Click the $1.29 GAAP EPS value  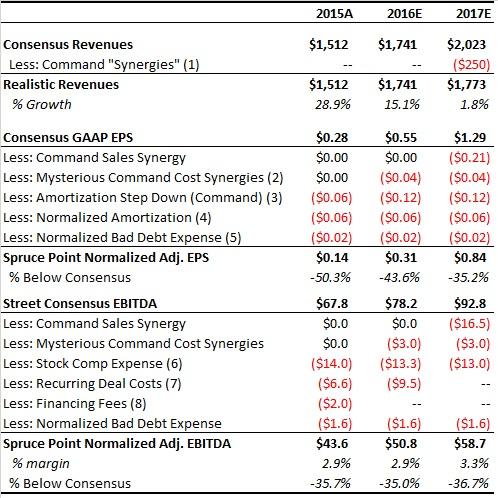pos(470,137)
